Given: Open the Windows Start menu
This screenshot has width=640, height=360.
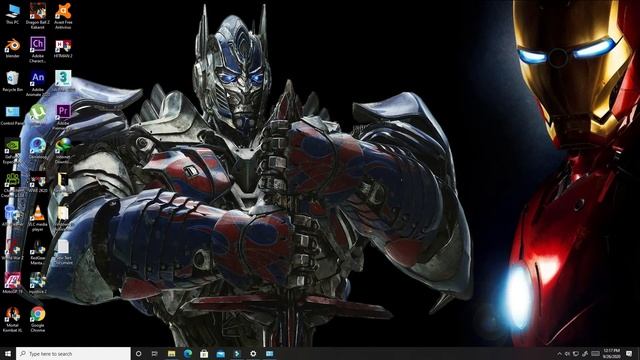Looking at the screenshot, I should click(x=8, y=353).
